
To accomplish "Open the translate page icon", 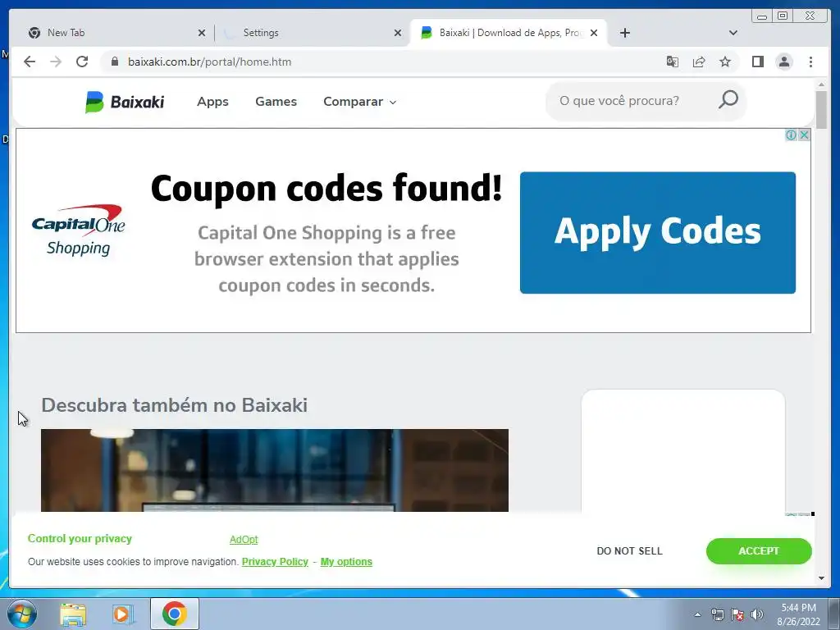I will tap(673, 62).
